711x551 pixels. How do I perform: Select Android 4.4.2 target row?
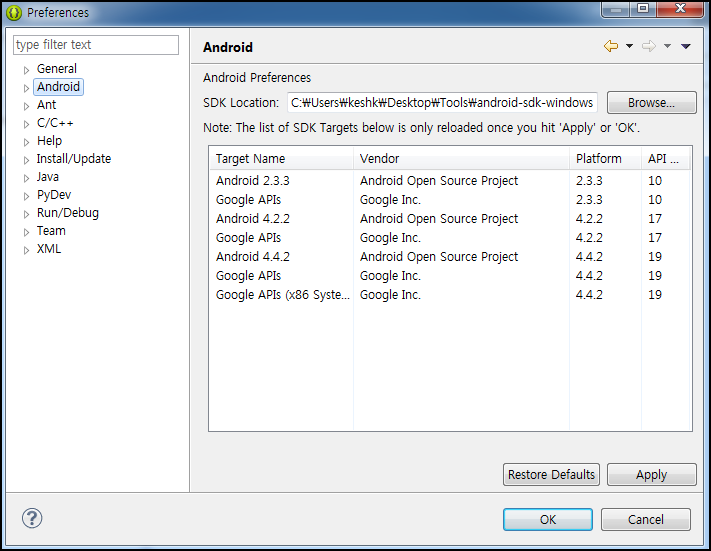click(x=450, y=257)
